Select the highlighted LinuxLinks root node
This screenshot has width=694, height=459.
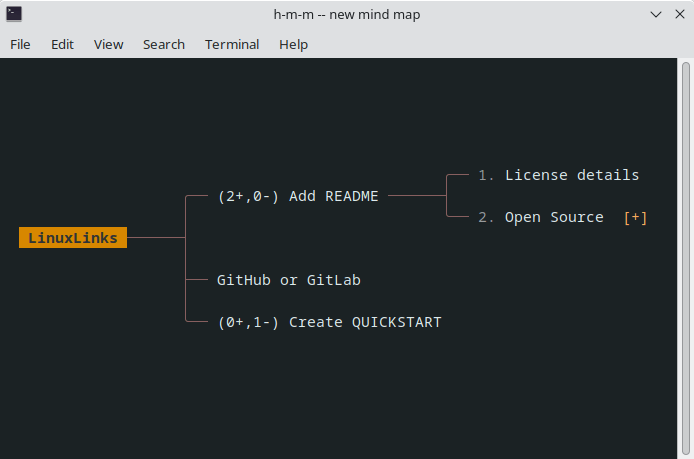73,238
